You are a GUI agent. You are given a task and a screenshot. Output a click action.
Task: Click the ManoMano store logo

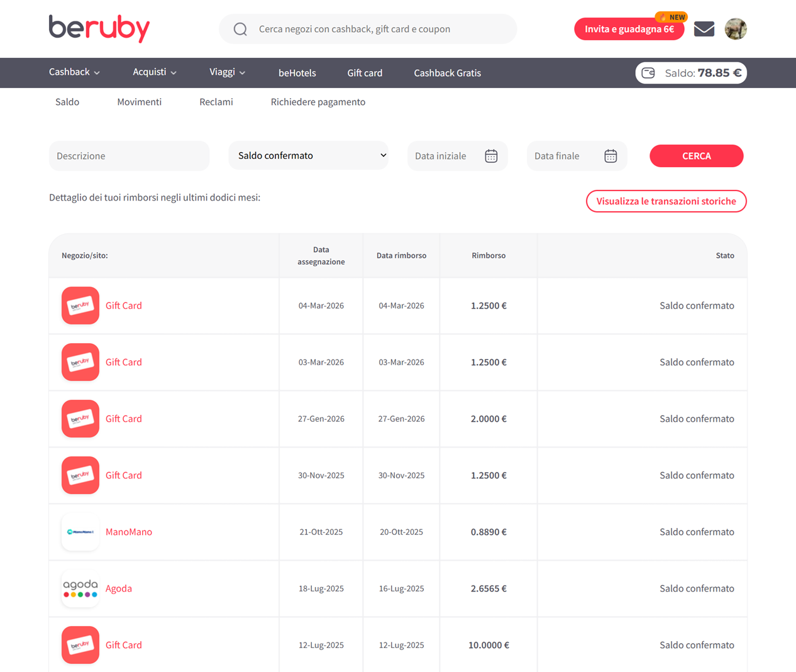pos(80,532)
